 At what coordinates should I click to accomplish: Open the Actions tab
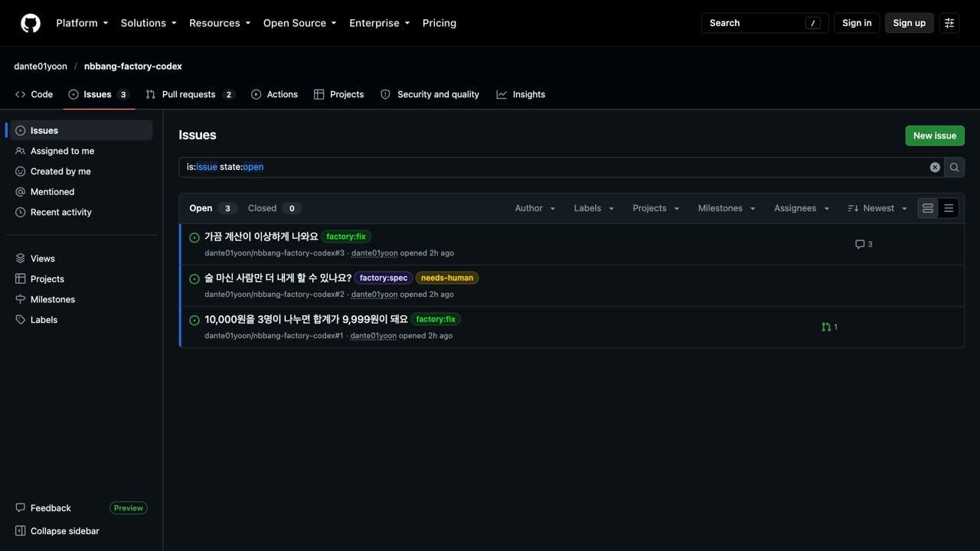274,94
